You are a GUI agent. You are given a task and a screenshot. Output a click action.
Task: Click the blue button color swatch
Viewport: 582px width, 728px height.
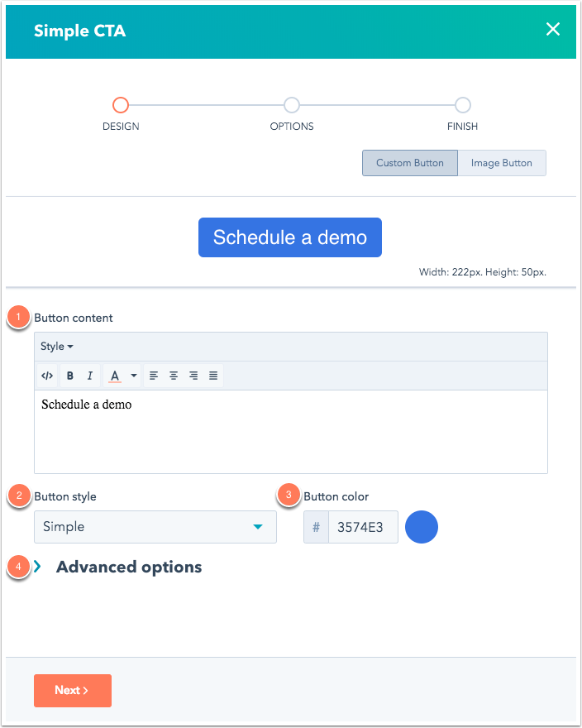coord(422,527)
